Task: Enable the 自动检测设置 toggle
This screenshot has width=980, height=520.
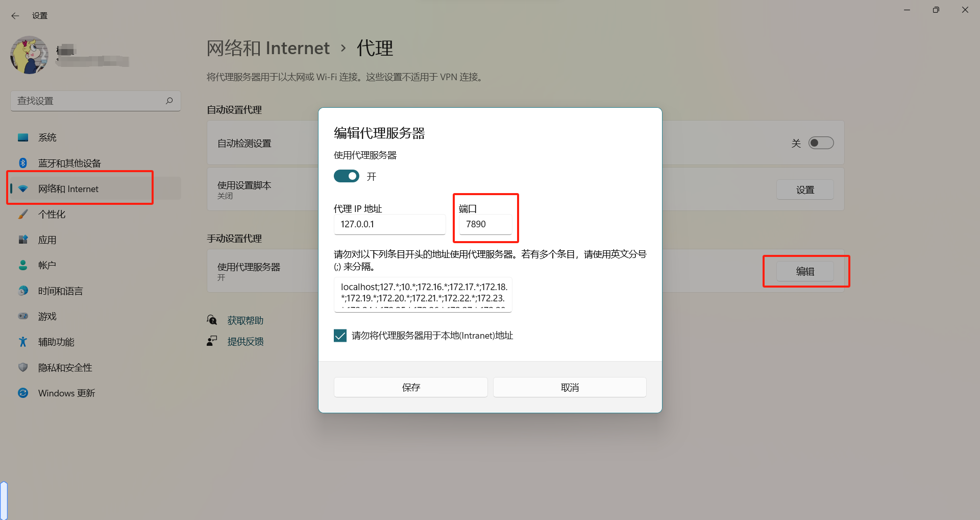Action: [x=821, y=143]
